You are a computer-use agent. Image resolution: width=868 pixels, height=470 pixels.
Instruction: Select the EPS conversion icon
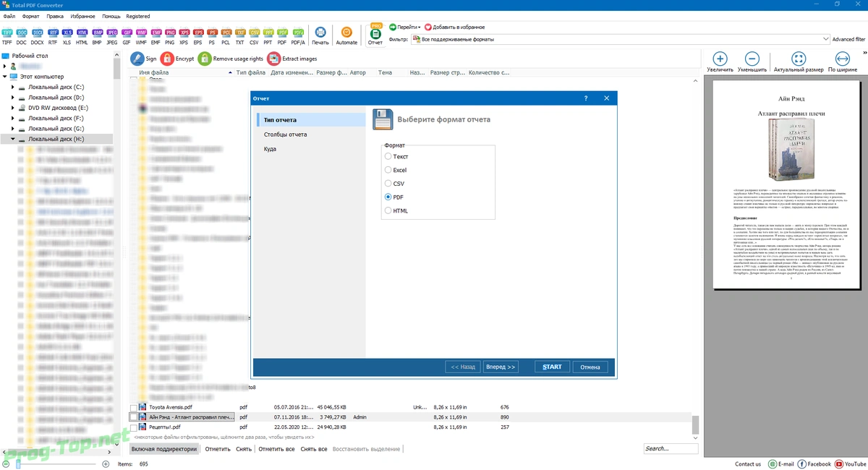198,35
